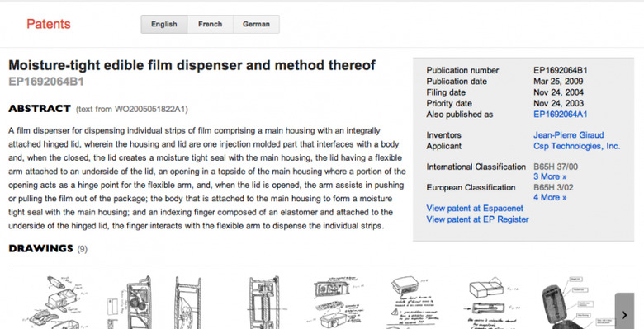Image resolution: width=644 pixels, height=329 pixels.
Task: Open the second drawing thumbnail
Action: (x=130, y=303)
